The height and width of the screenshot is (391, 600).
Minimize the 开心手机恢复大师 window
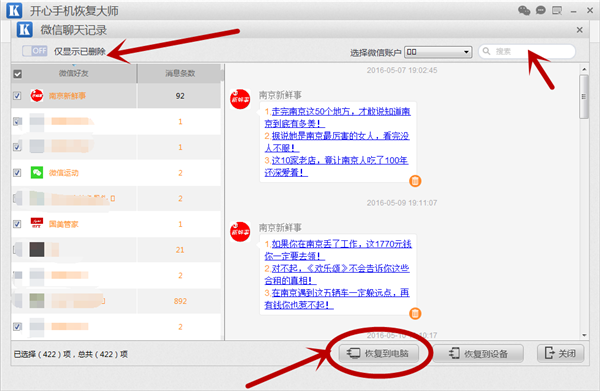point(573,11)
